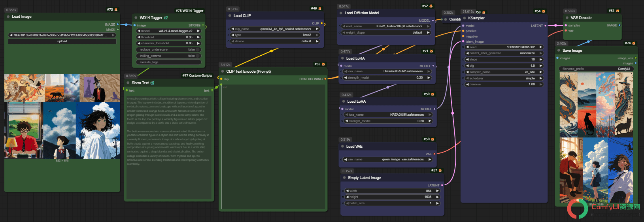
Task: Click the CONDITIONING output port on CLIP Text Encode
Action: pos(325,79)
